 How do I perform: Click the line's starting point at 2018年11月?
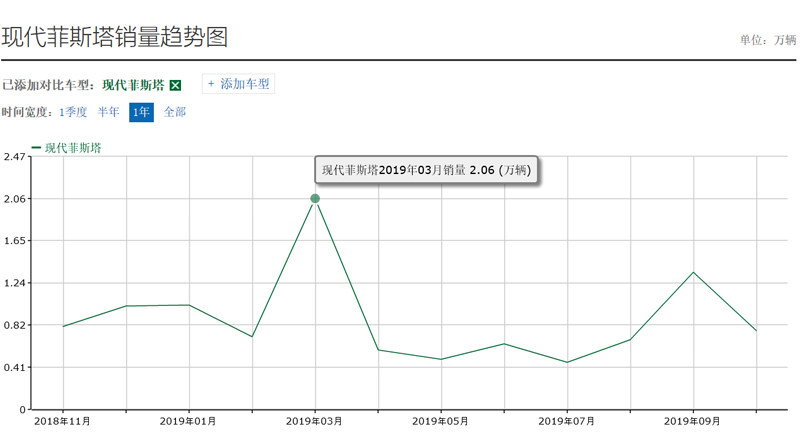click(63, 326)
